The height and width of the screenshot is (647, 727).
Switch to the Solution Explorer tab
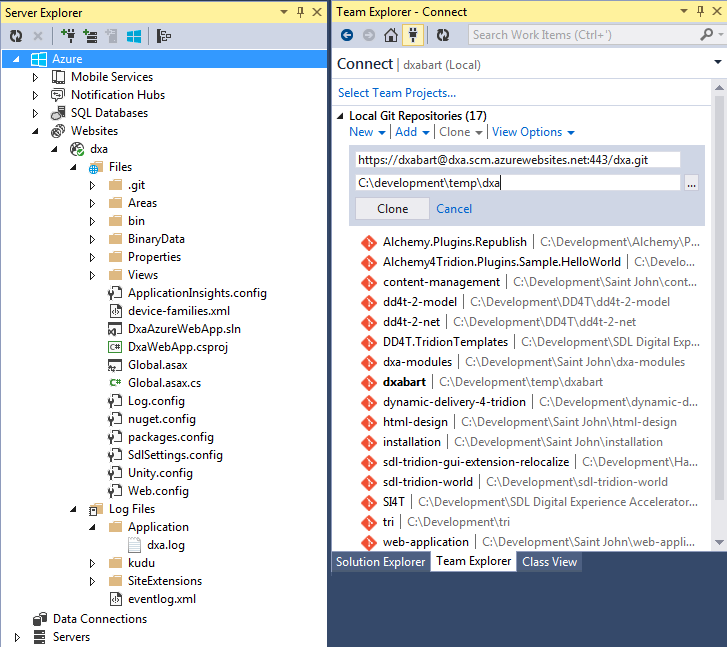(x=380, y=562)
